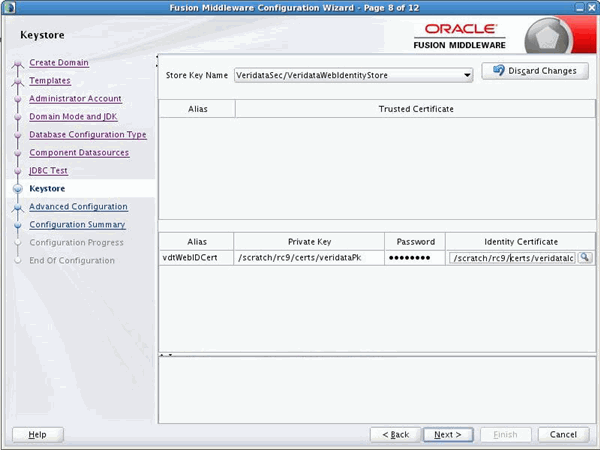The height and width of the screenshot is (450, 600).
Task: Click the Administrator Account step node bullet
Action: coord(18,99)
